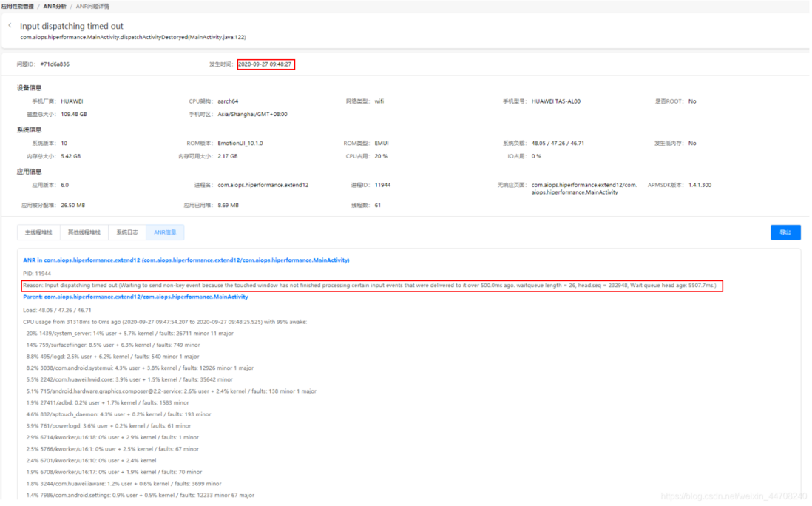This screenshot has width=812, height=506.
Task: Click the phone model HUAWEI TAS-AL00
Action: coord(555,101)
